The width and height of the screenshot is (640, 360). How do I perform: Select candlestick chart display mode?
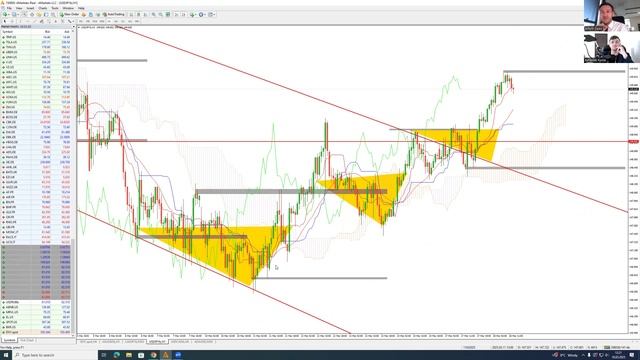coord(139,14)
